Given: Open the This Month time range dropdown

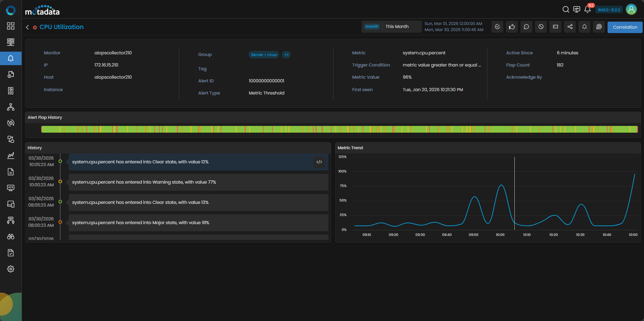Looking at the screenshot, I should [x=392, y=27].
